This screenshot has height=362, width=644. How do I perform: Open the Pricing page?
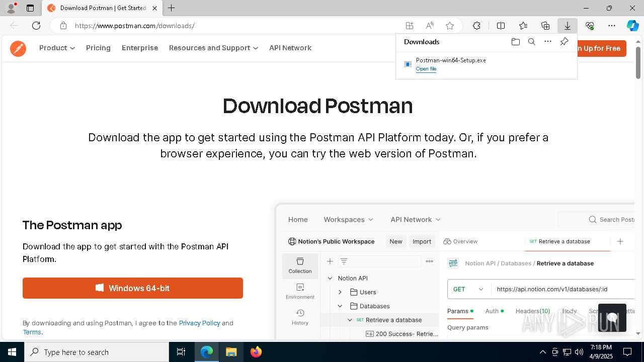(98, 48)
